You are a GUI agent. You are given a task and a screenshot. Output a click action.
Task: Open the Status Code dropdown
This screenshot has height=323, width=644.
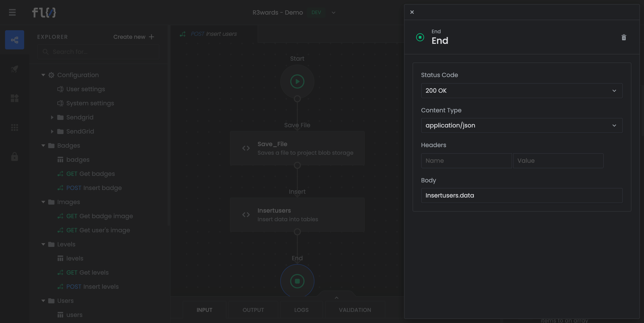coord(522,91)
